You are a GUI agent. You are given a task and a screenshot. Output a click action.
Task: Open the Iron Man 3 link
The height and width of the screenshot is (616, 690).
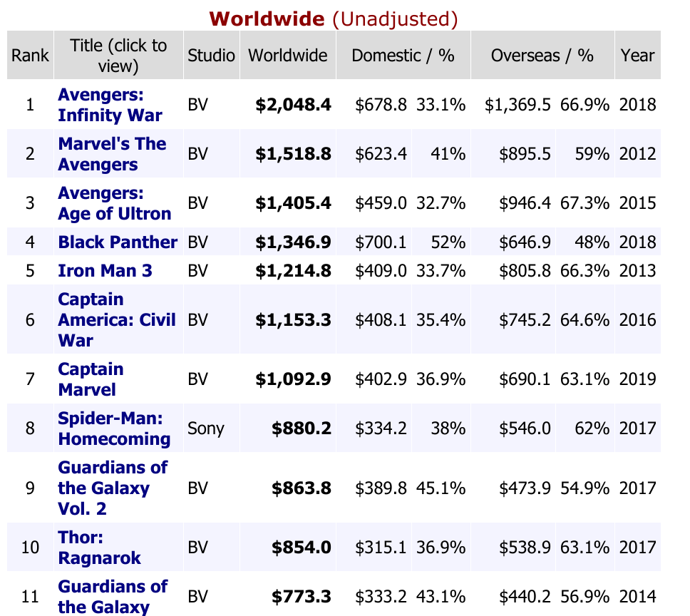point(105,271)
